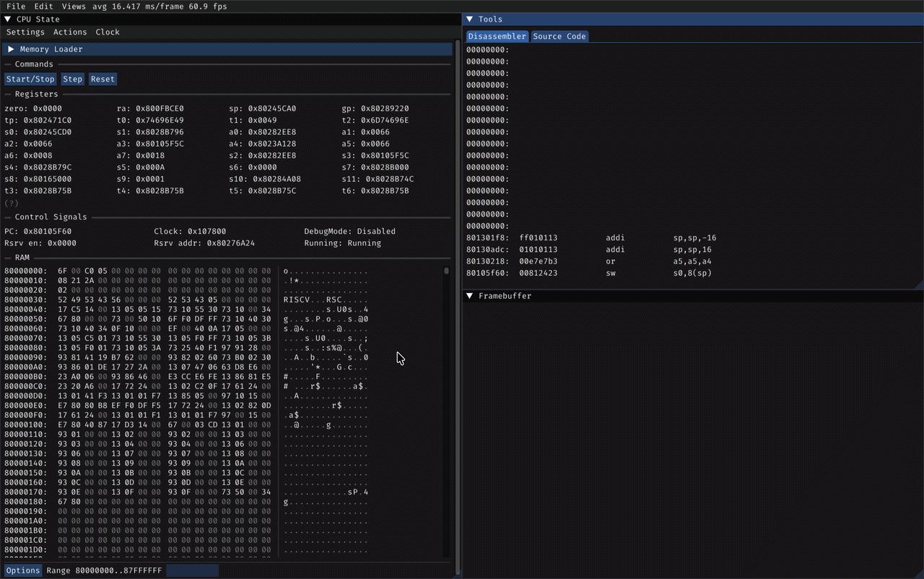Click the RAM hex view scrollbar

[446, 271]
